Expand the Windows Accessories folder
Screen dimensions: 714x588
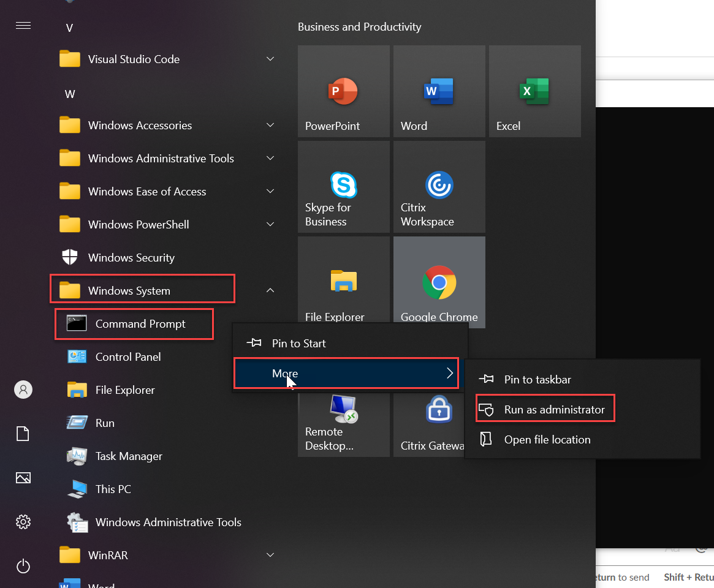click(270, 126)
